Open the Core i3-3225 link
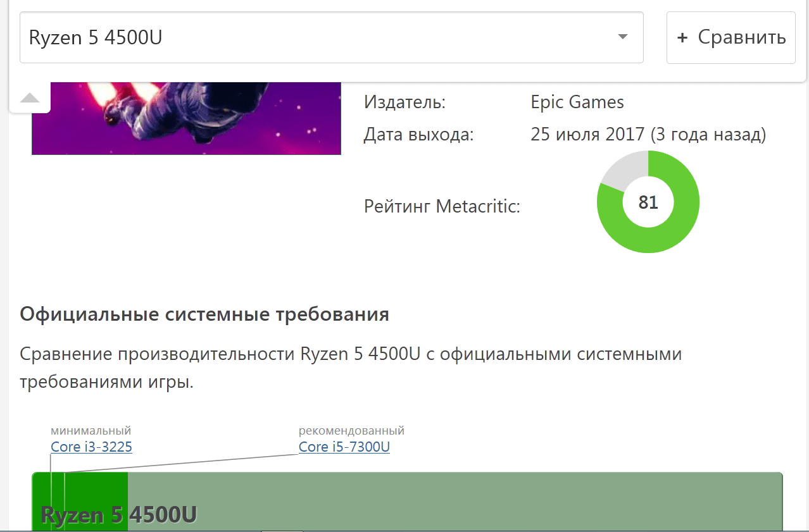 point(91,447)
